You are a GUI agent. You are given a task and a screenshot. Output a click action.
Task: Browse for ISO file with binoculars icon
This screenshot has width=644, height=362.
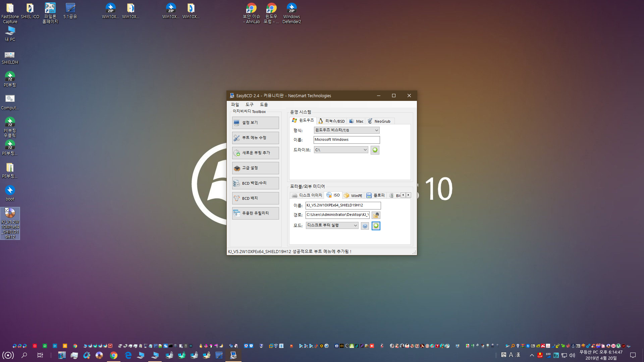pyautogui.click(x=376, y=215)
